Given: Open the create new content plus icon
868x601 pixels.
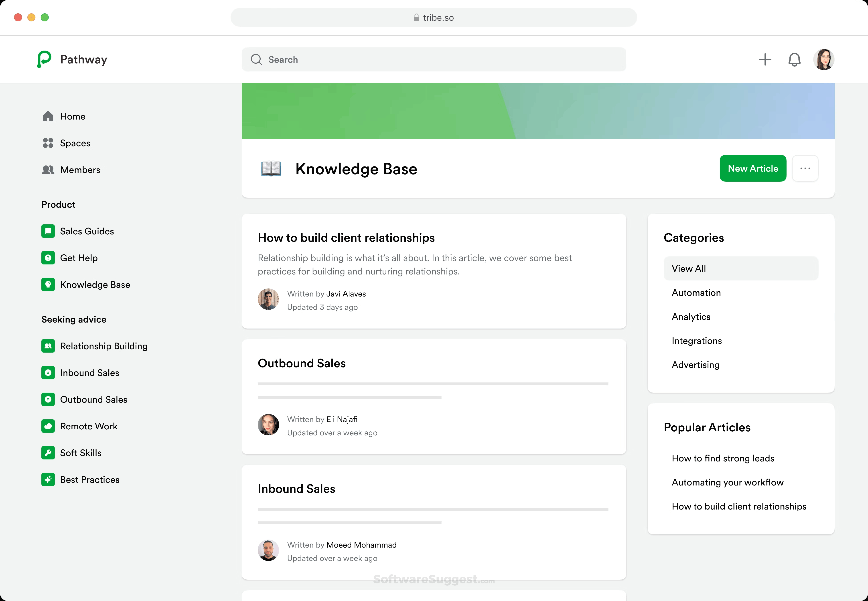Looking at the screenshot, I should 765,59.
